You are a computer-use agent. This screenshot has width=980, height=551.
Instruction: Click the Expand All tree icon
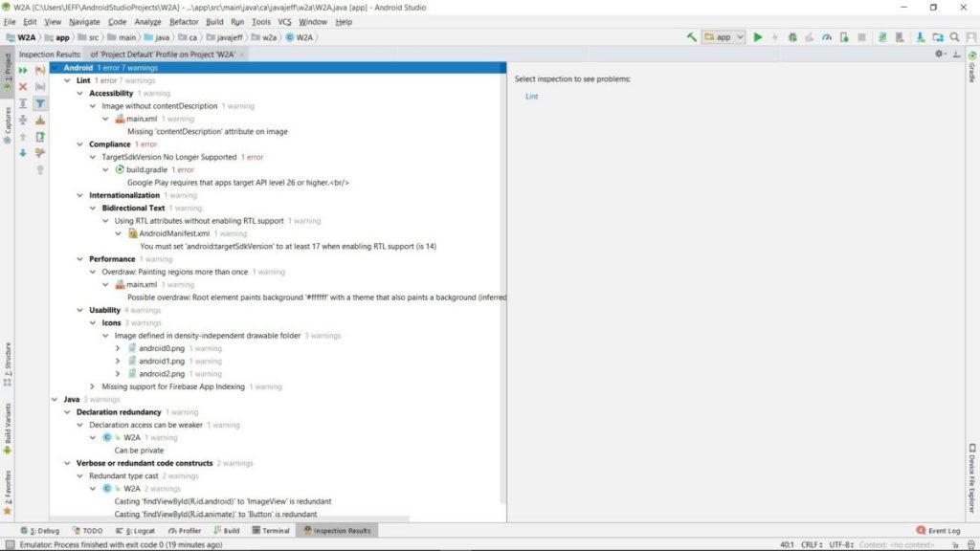pos(23,103)
